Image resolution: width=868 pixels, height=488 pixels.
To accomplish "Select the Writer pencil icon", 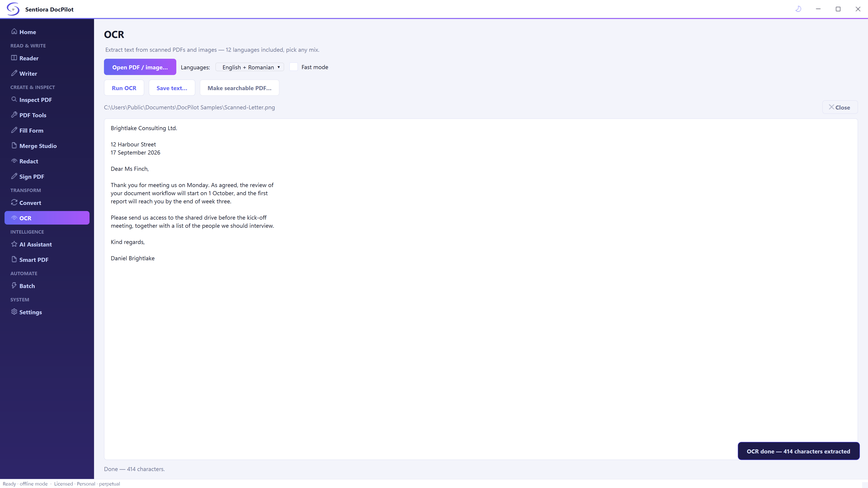I will [x=14, y=73].
